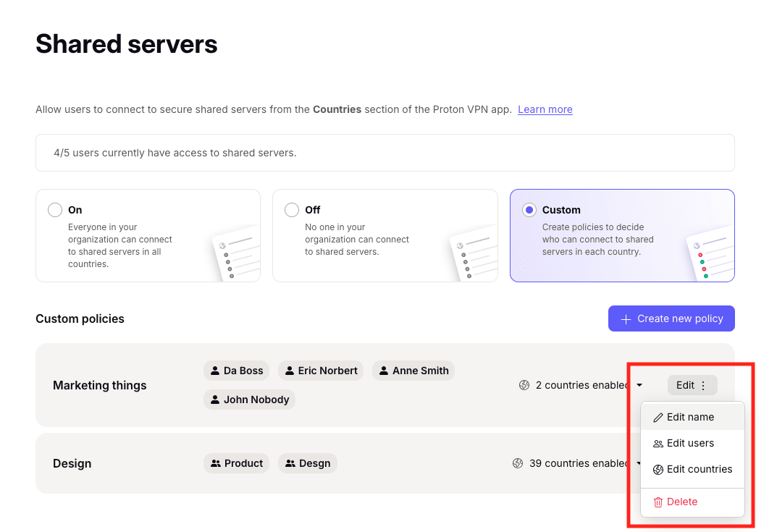
Task: Click the plus icon in Create new policy
Action: coord(626,318)
